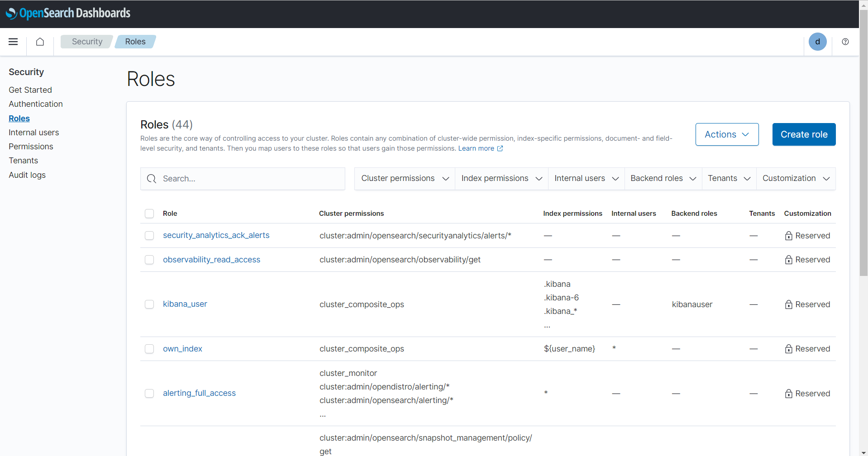Image resolution: width=868 pixels, height=456 pixels.
Task: Open Audit logs from the sidebar
Action: coord(27,175)
